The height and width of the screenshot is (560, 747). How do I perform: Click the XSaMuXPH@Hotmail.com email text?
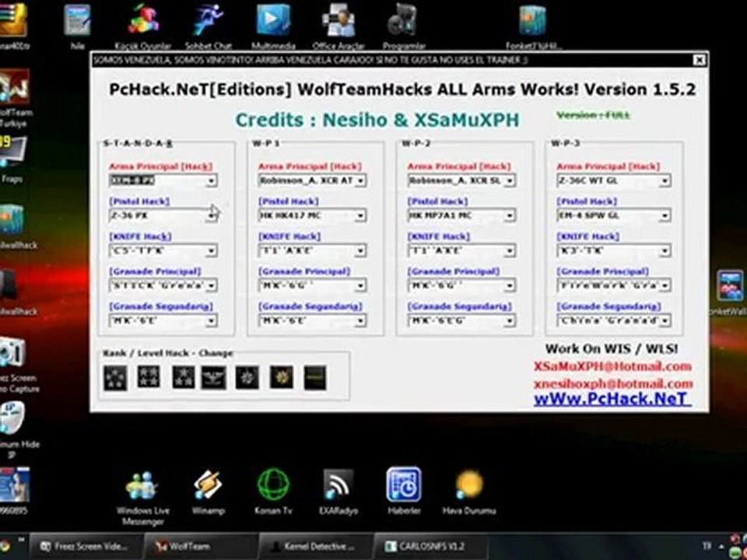(612, 366)
